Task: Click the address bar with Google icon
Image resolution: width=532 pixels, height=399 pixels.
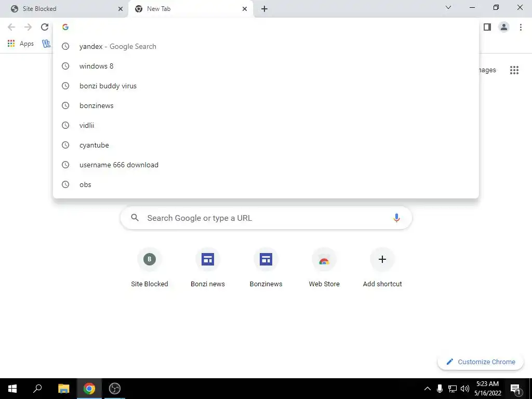Action: [x=266, y=27]
